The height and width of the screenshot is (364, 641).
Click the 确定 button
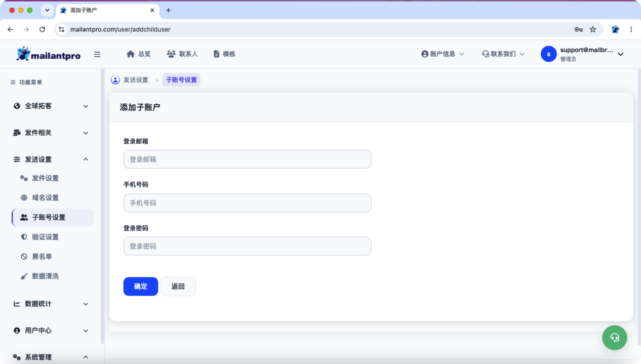[x=141, y=287]
